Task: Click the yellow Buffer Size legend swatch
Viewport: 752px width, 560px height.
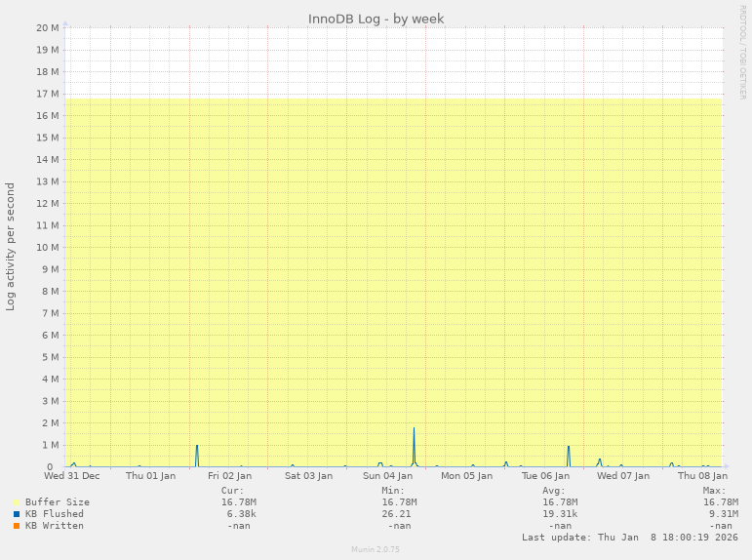Action: pyautogui.click(x=17, y=502)
